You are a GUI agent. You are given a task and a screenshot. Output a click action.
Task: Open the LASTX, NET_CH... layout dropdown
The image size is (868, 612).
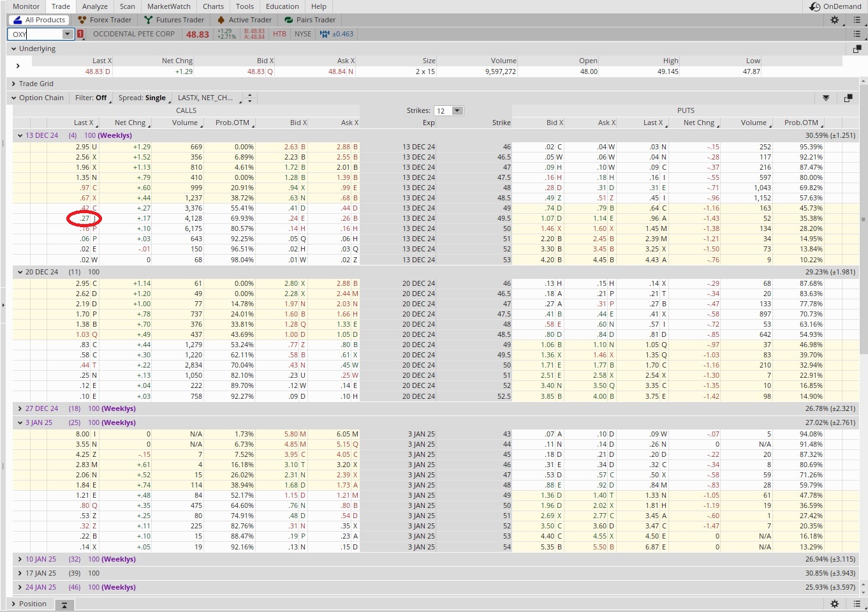(210, 98)
